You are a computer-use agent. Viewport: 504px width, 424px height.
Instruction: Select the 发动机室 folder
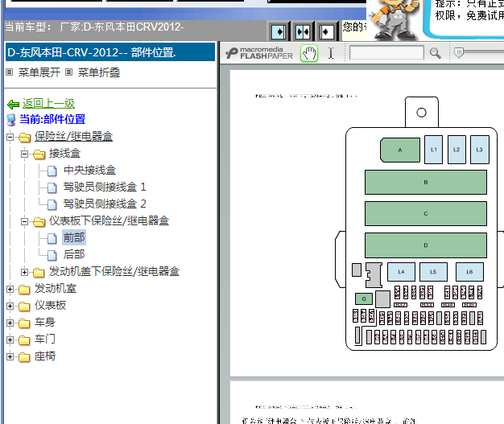(56, 289)
